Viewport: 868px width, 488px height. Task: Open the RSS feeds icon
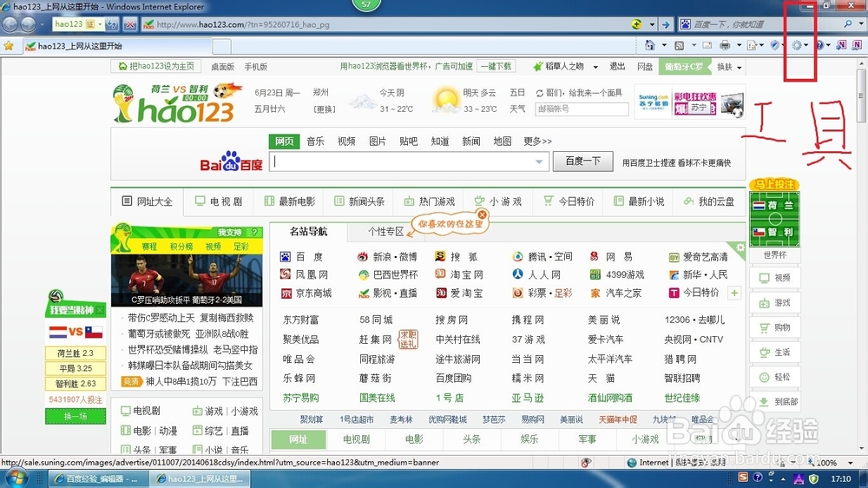[680, 45]
